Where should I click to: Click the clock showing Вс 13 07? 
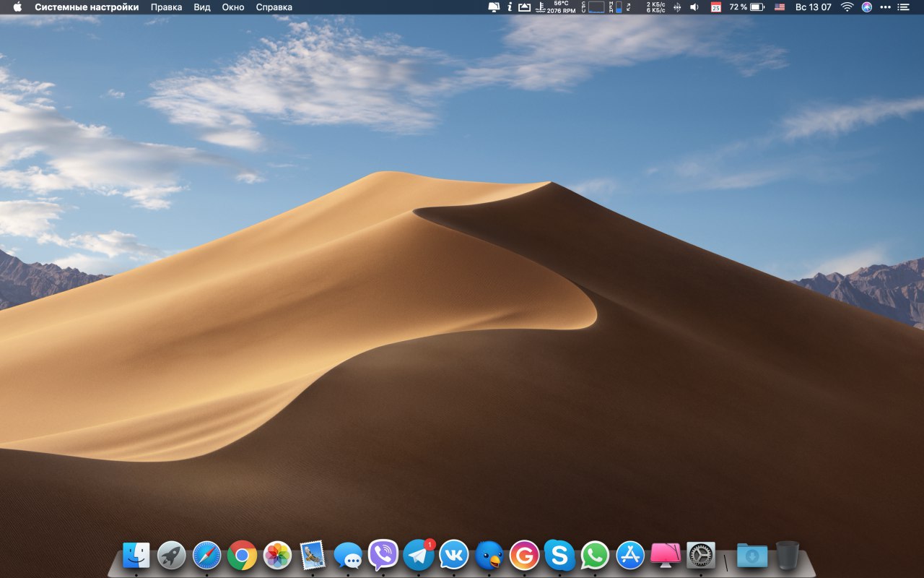coord(814,7)
